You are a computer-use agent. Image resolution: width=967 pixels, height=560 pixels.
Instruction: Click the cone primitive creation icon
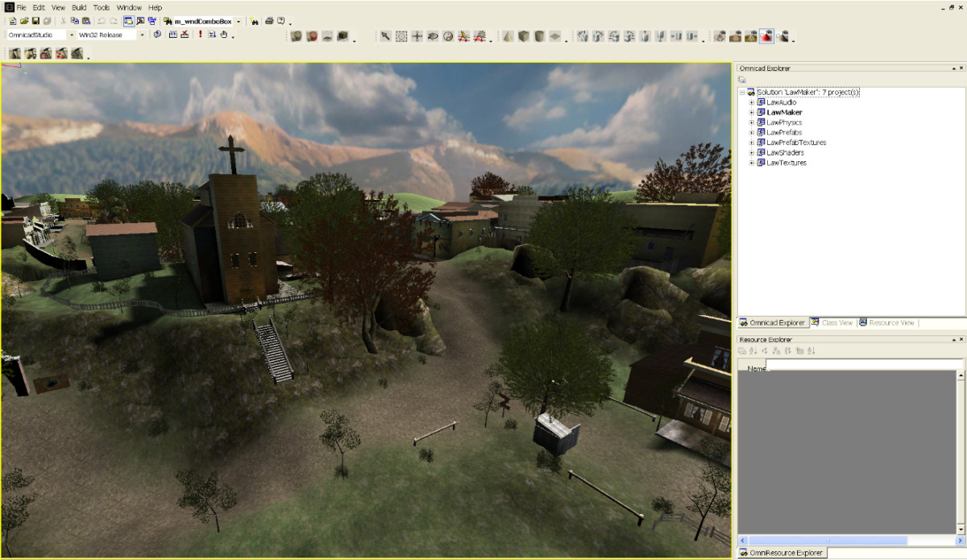click(507, 35)
